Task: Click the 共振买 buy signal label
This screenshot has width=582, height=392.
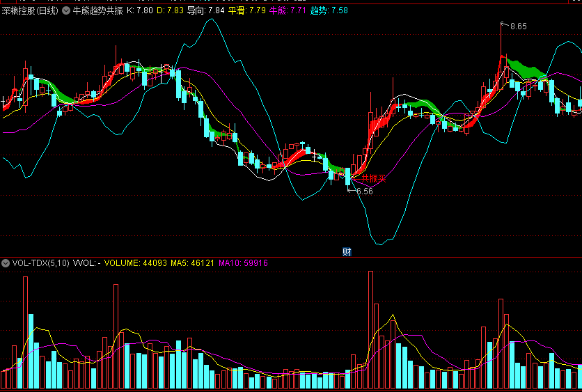Action: coord(374,179)
